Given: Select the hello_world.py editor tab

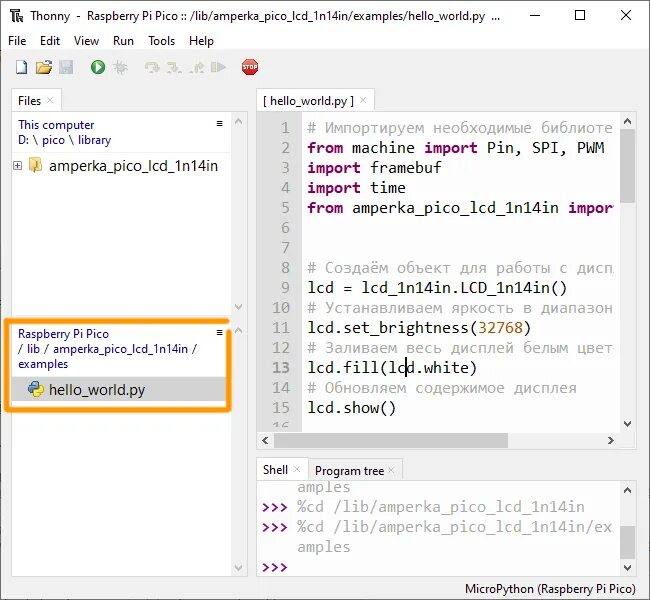Looking at the screenshot, I should [308, 101].
